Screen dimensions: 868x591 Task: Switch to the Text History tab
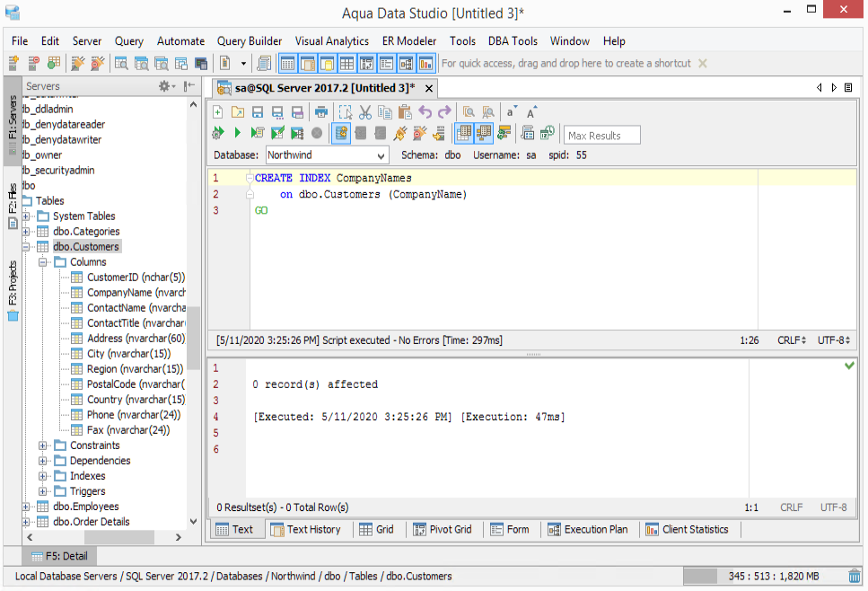click(x=305, y=530)
